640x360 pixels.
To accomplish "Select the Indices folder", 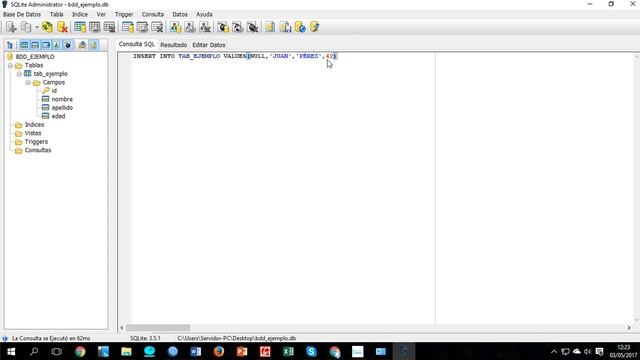I will click(x=34, y=125).
